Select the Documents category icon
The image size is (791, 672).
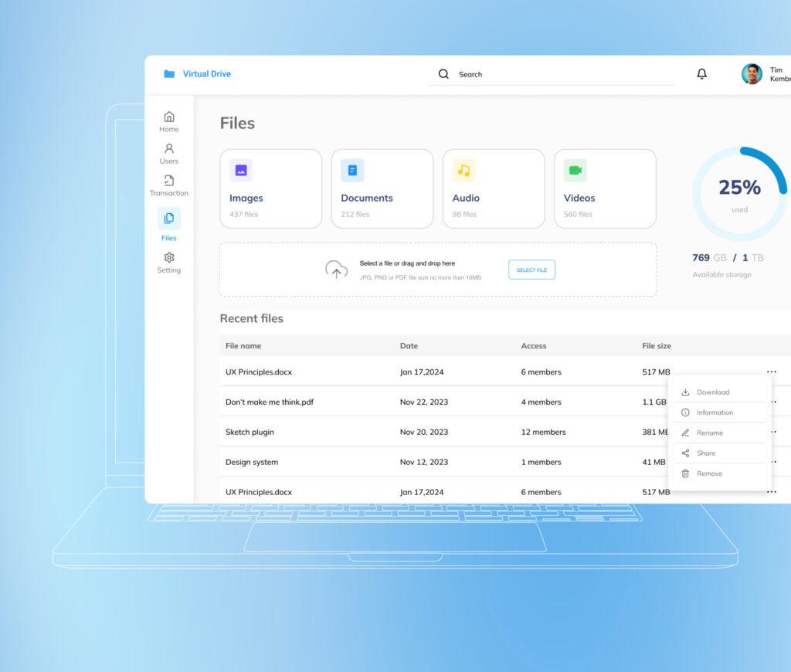click(x=352, y=169)
